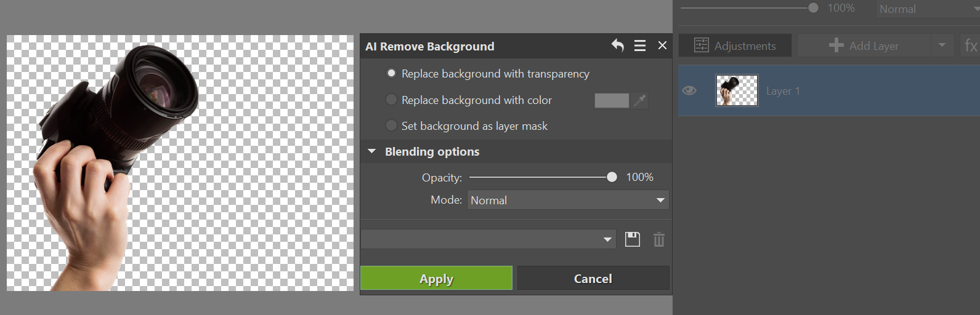Click the Adjustments button

coord(735,46)
